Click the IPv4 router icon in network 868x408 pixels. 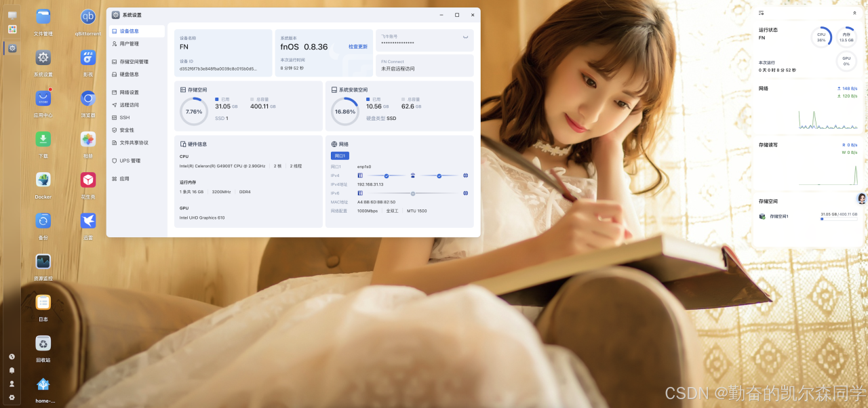412,176
